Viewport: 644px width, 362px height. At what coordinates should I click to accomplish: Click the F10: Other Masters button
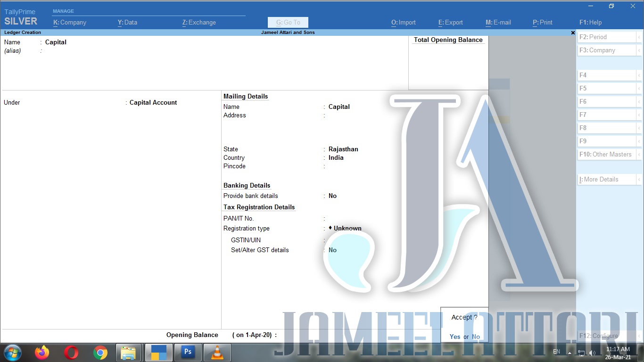point(607,154)
